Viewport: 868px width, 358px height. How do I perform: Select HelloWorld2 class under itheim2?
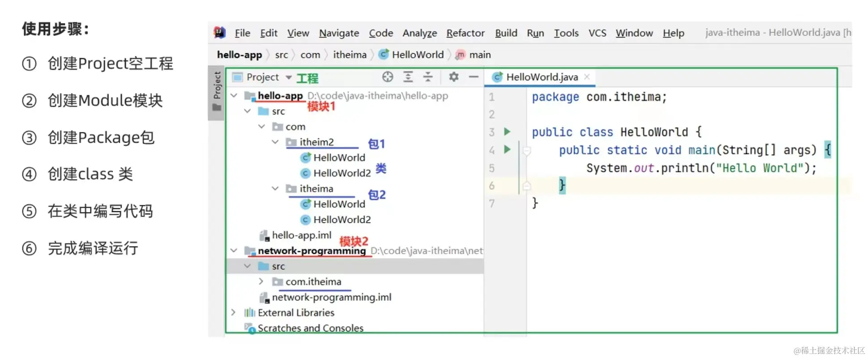(x=342, y=173)
